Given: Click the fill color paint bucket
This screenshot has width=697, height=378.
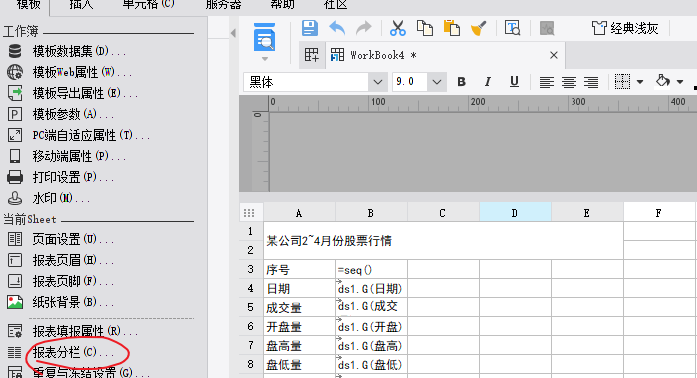Looking at the screenshot, I should 663,81.
